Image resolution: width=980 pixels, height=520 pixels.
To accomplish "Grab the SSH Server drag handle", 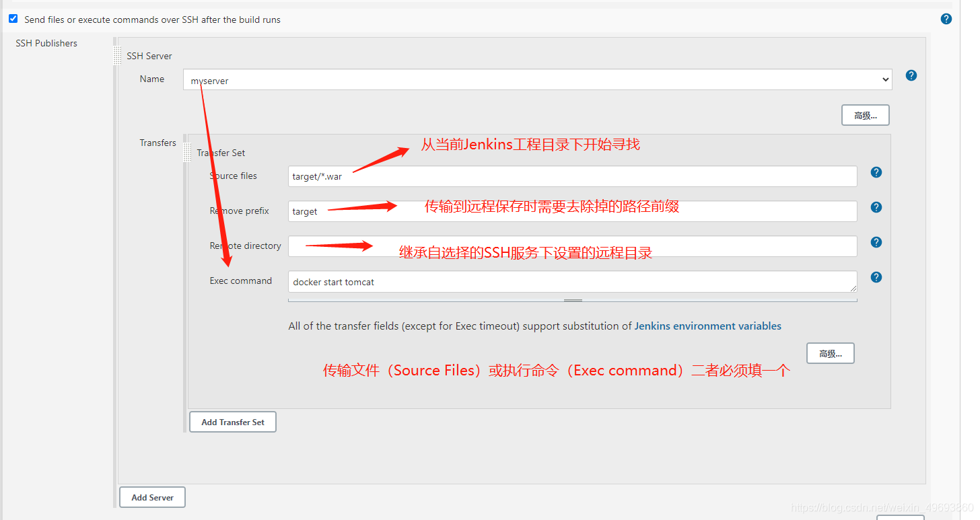I will 118,56.
